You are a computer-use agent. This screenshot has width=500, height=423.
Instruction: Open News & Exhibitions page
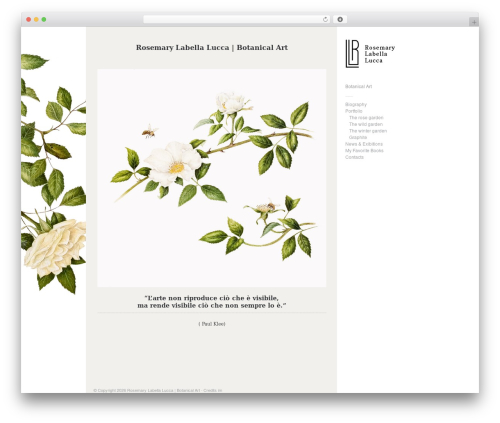364,144
